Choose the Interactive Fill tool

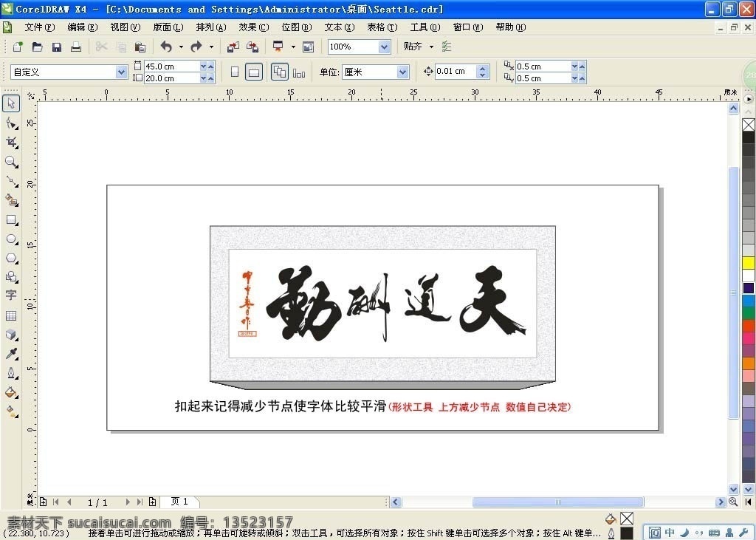pos(12,411)
